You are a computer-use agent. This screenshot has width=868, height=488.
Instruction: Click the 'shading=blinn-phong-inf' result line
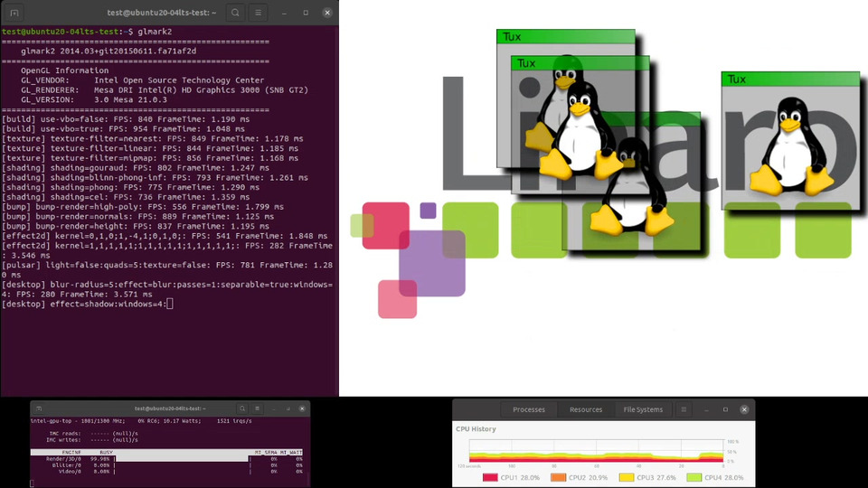(155, 178)
